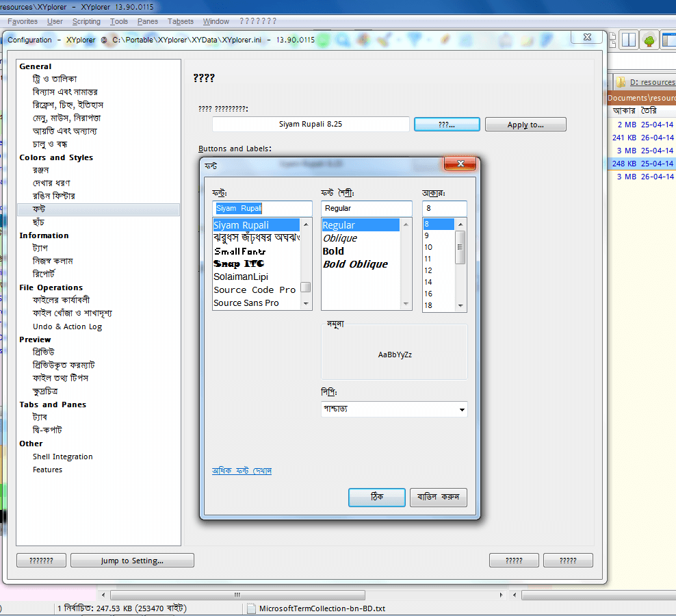676x616 pixels.
Task: Click the Apply to... button
Action: coord(525,125)
